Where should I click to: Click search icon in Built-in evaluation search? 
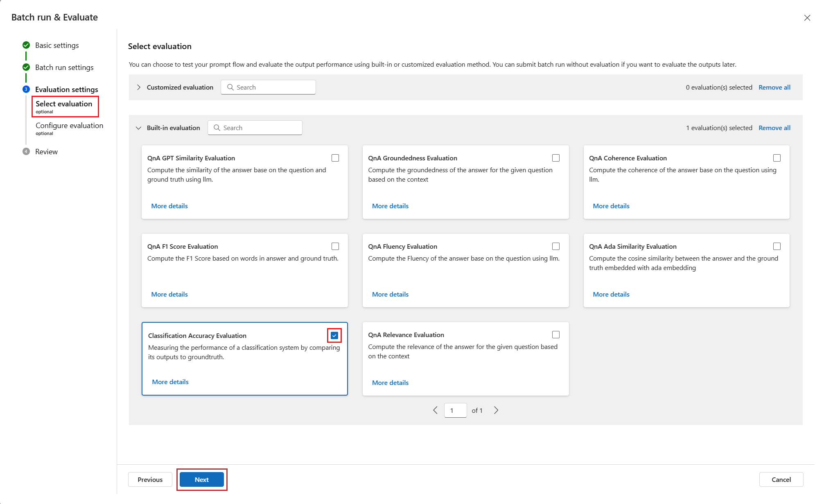coord(217,128)
